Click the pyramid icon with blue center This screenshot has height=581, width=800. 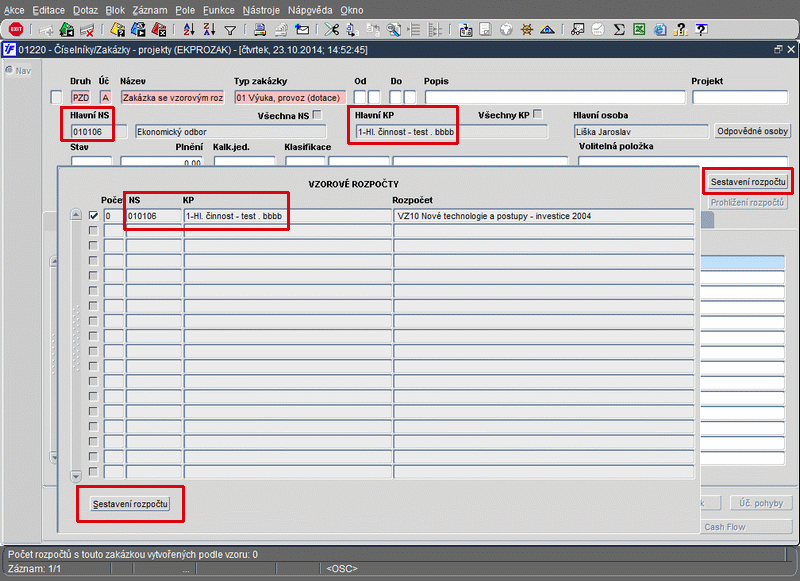[x=547, y=30]
